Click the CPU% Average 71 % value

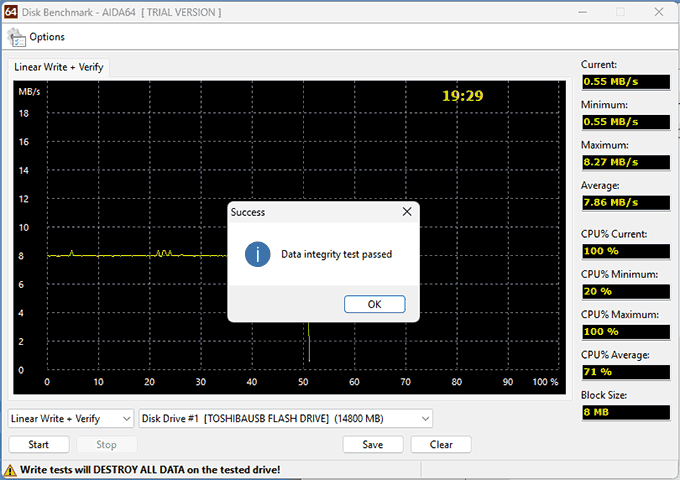[625, 372]
